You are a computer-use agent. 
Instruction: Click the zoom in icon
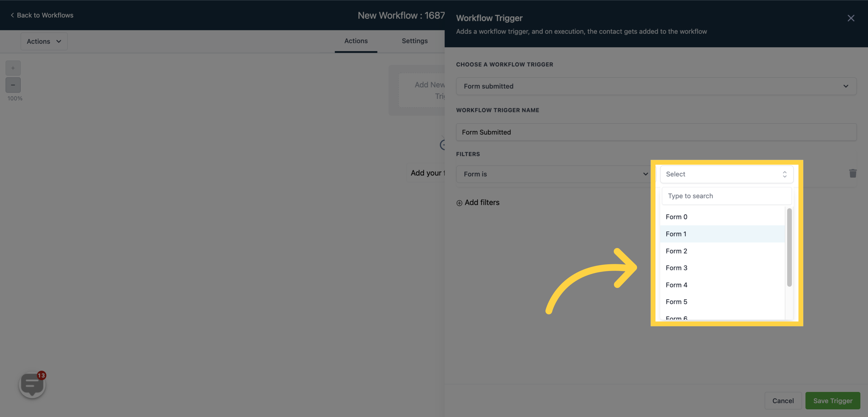13,68
